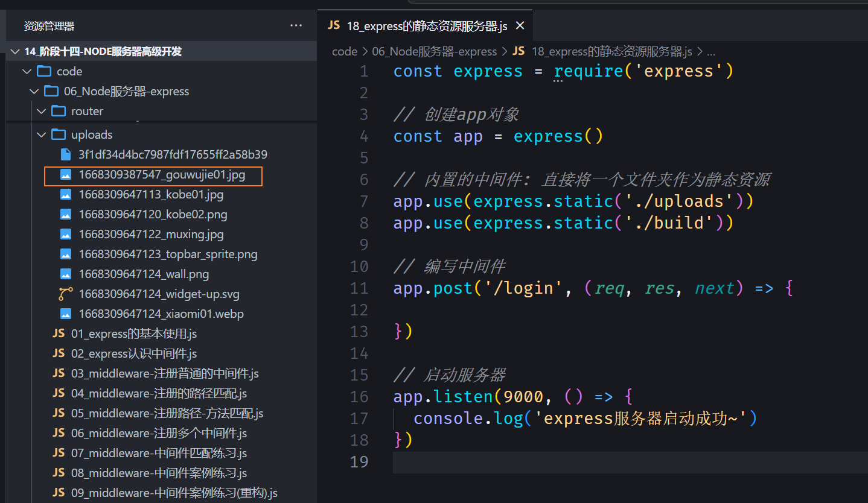Click the image icon of 1668309647120_kobe02.png

(66, 215)
